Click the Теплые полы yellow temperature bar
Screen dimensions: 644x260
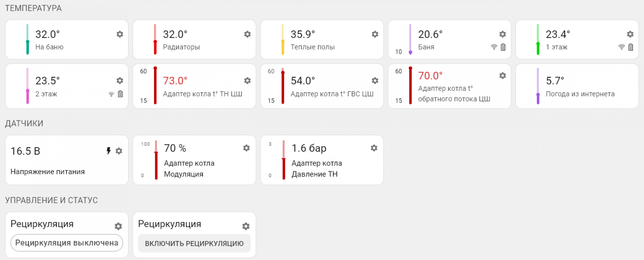click(x=283, y=40)
